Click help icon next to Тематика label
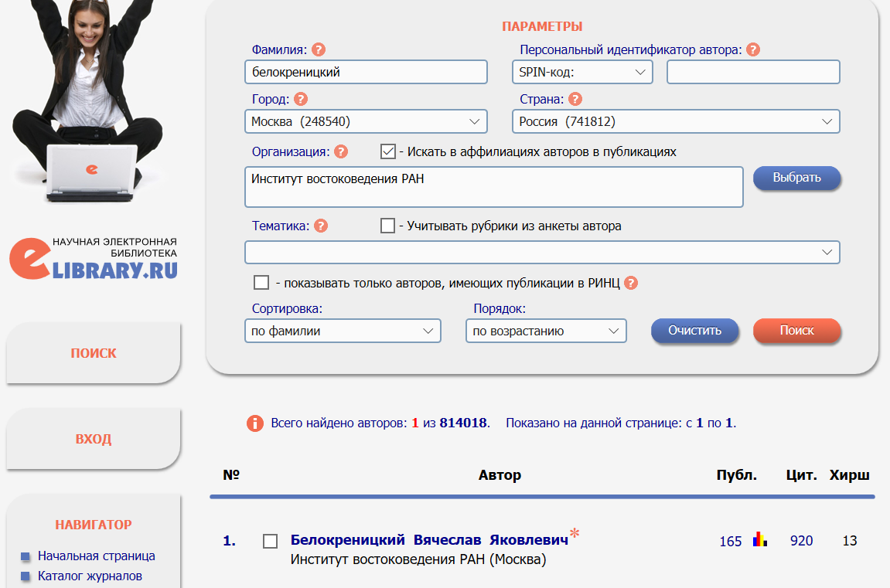 coord(321,226)
